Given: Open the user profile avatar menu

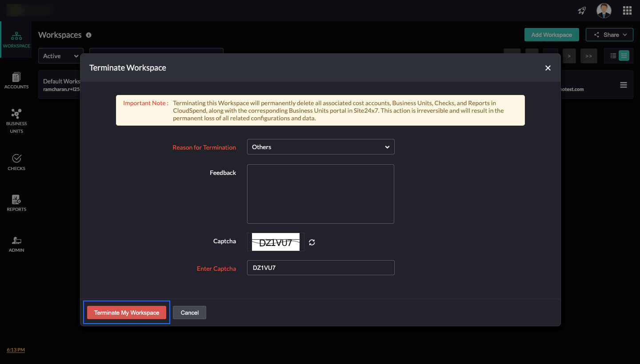Looking at the screenshot, I should coord(604,10).
